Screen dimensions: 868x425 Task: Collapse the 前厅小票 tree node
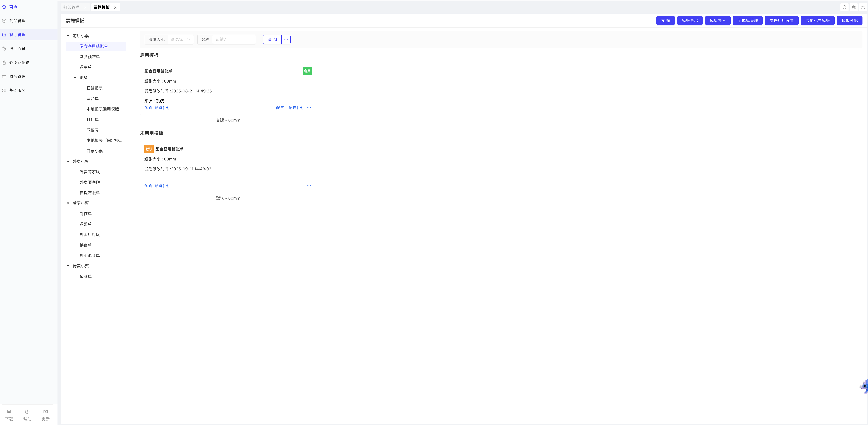68,36
